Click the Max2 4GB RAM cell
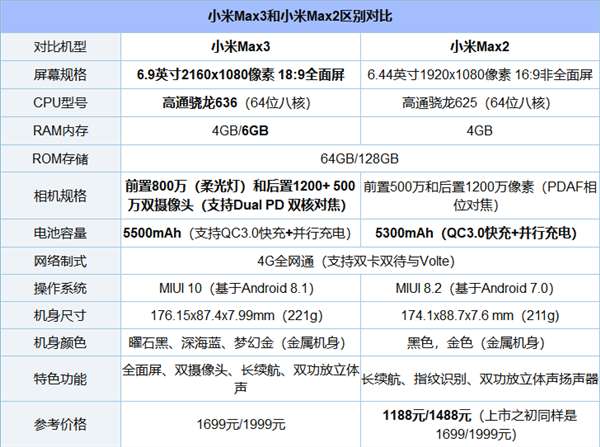Image resolution: width=600 pixels, height=447 pixels. pyautogui.click(x=479, y=131)
